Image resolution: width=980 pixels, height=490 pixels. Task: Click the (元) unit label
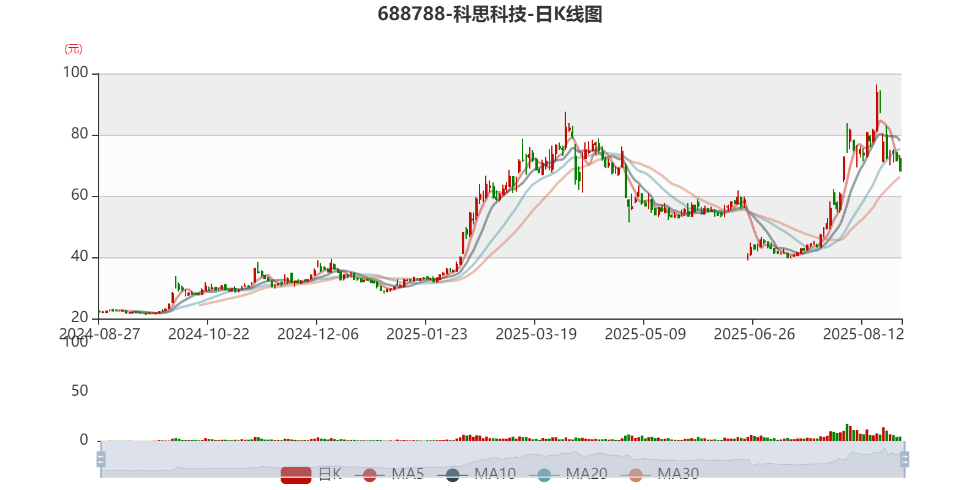73,49
